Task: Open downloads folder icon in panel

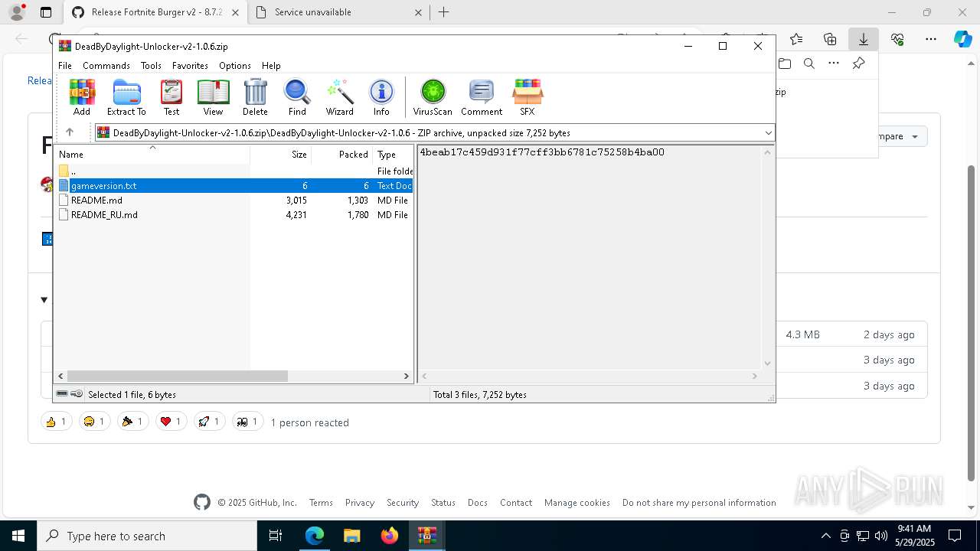Action: (x=785, y=64)
